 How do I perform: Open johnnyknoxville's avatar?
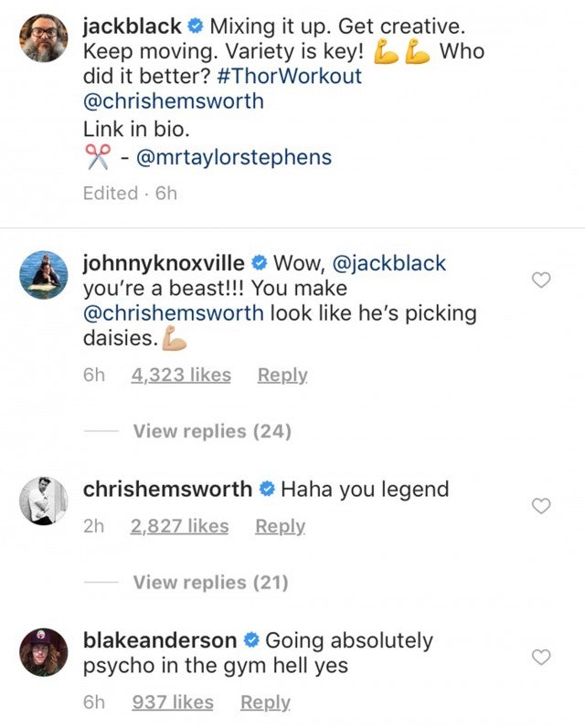pyautogui.click(x=43, y=275)
